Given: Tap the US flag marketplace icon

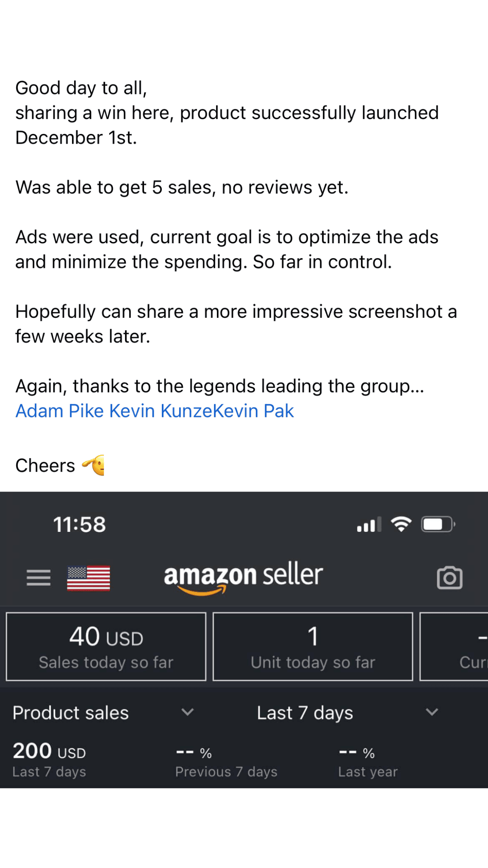Looking at the screenshot, I should pyautogui.click(x=89, y=578).
